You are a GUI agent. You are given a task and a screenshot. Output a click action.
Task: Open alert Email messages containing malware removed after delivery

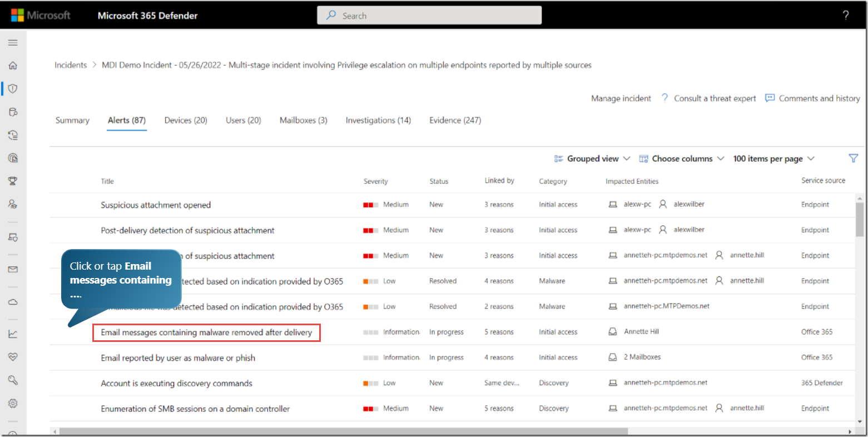click(x=206, y=332)
